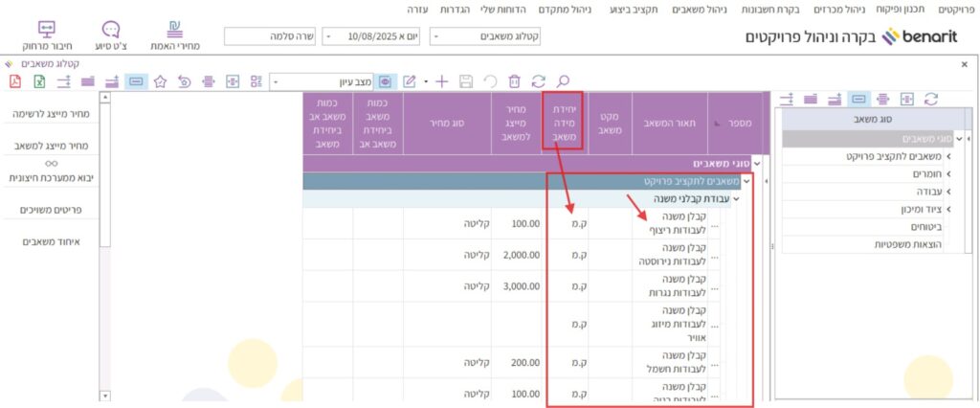The width and height of the screenshot is (980, 408).
Task: Toggle the eye view-mode button
Action: (x=386, y=81)
